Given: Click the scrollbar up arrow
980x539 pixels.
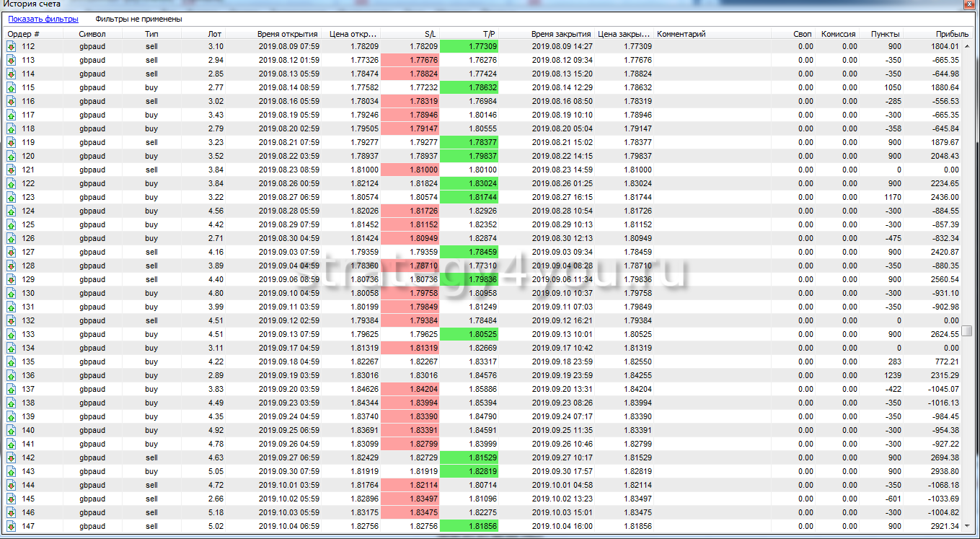Looking at the screenshot, I should (968, 46).
